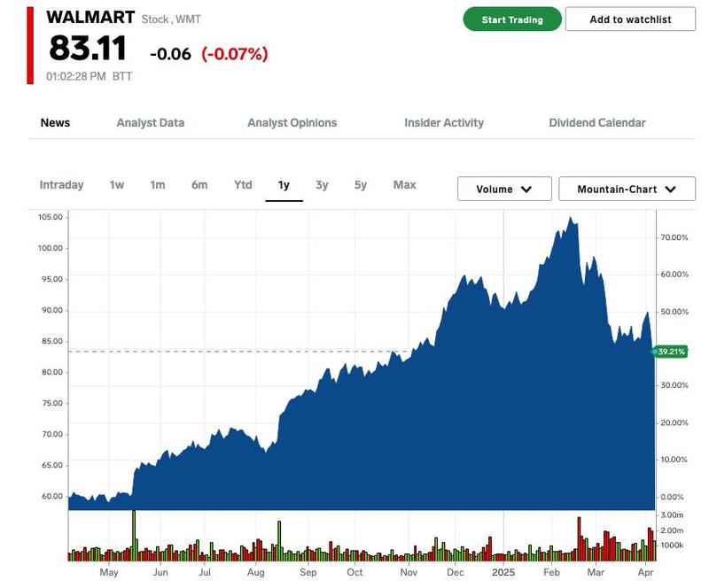Switch chart to 3y range

(322, 185)
